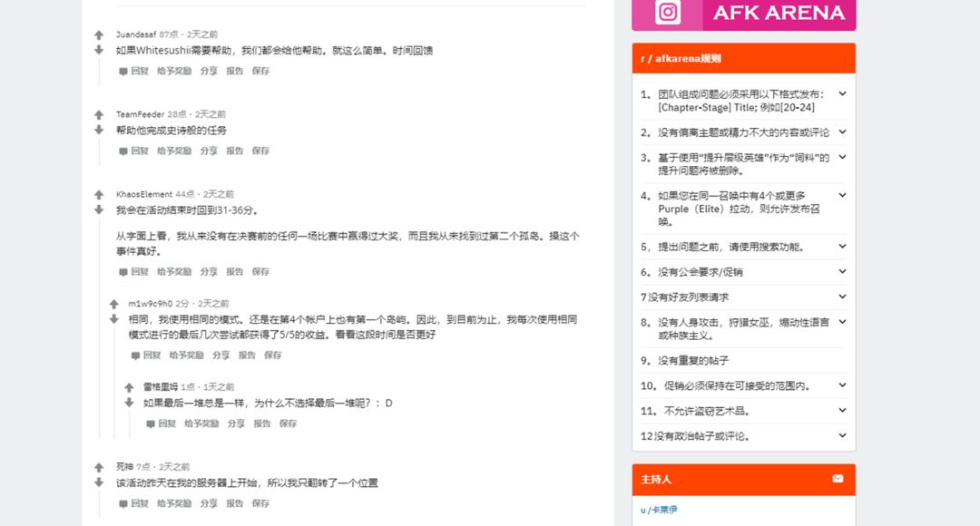Image resolution: width=980 pixels, height=526 pixels.
Task: Click reply bubble icon under m1w9c9h0 reply
Action: [135, 356]
